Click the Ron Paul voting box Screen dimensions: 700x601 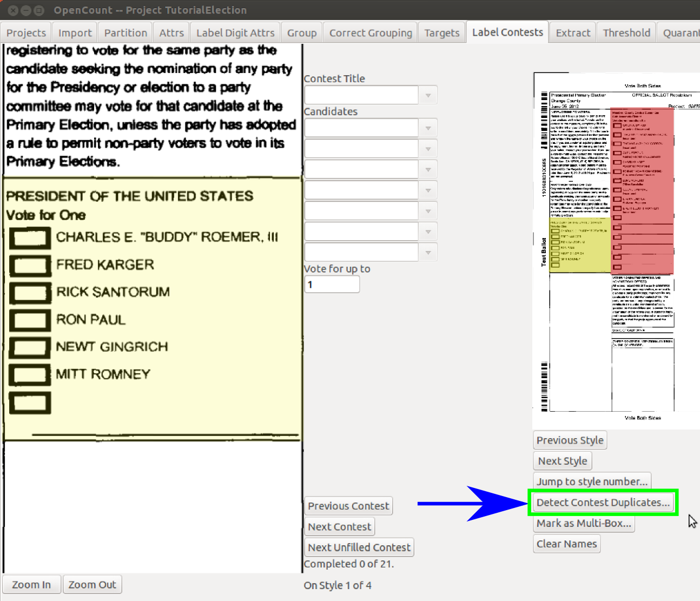click(x=30, y=320)
